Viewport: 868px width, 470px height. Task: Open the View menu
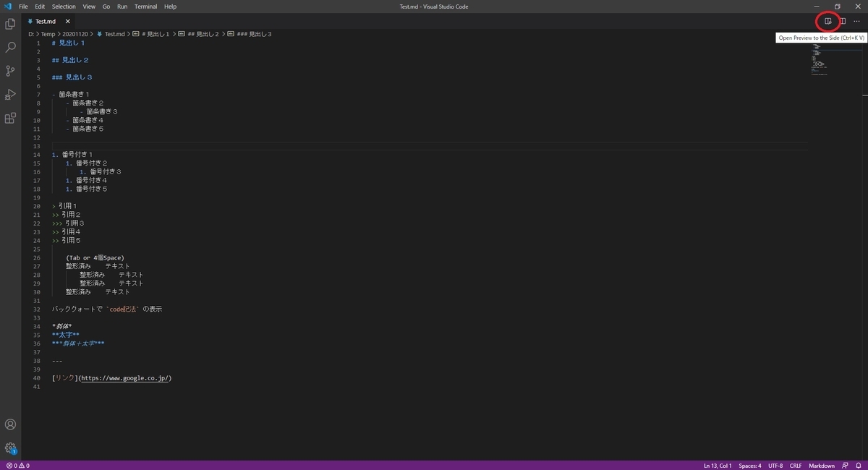click(89, 7)
